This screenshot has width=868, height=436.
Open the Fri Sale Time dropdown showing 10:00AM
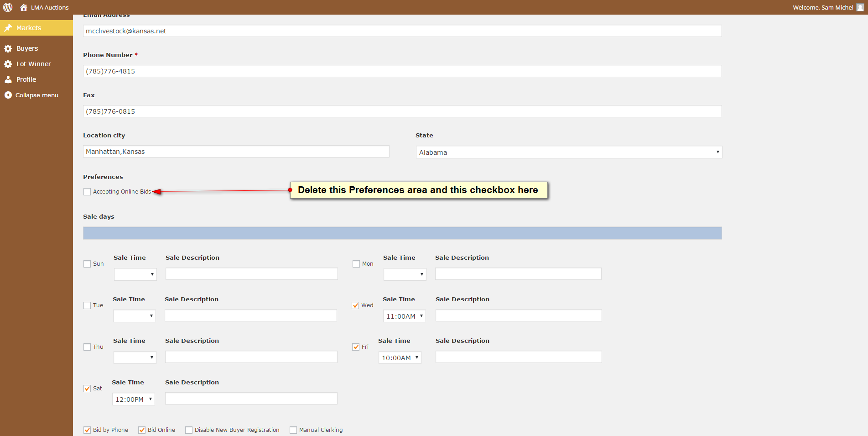pos(400,357)
